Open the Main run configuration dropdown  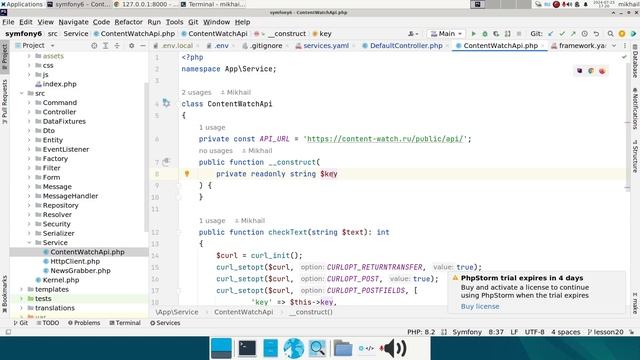(446, 34)
